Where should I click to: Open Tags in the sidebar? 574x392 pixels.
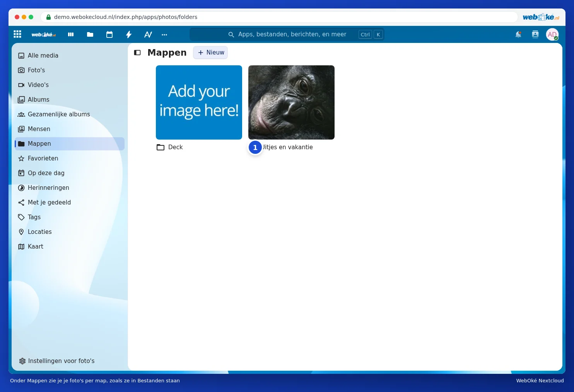click(70, 217)
